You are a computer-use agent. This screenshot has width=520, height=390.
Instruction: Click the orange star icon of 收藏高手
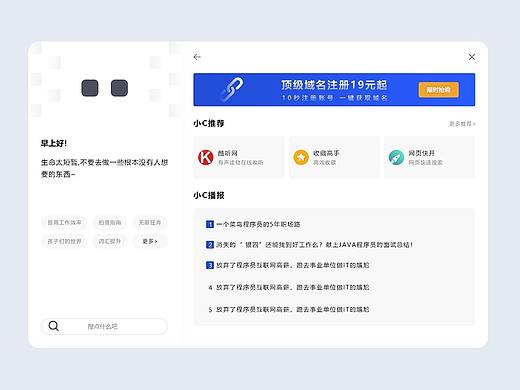pos(301,157)
